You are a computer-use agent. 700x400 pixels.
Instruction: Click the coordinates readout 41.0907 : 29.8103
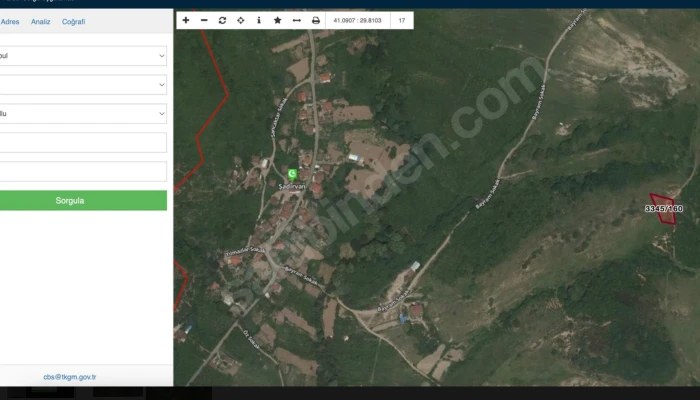click(x=358, y=21)
